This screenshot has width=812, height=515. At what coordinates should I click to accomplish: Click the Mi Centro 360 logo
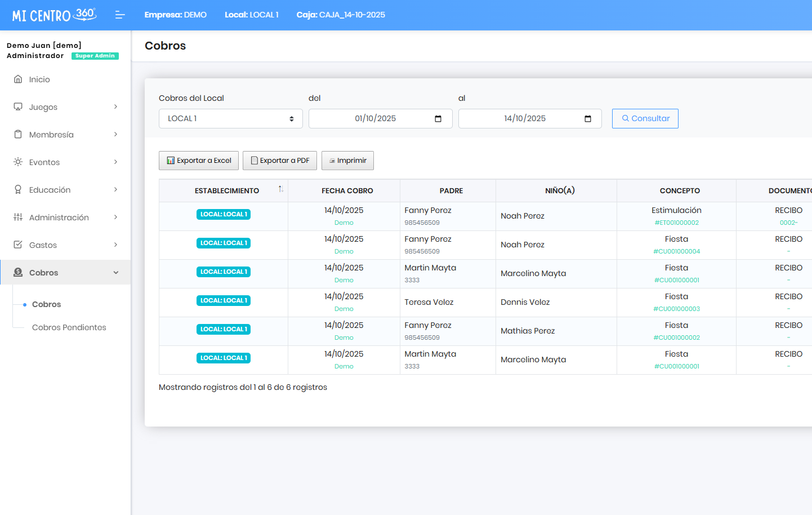point(54,15)
